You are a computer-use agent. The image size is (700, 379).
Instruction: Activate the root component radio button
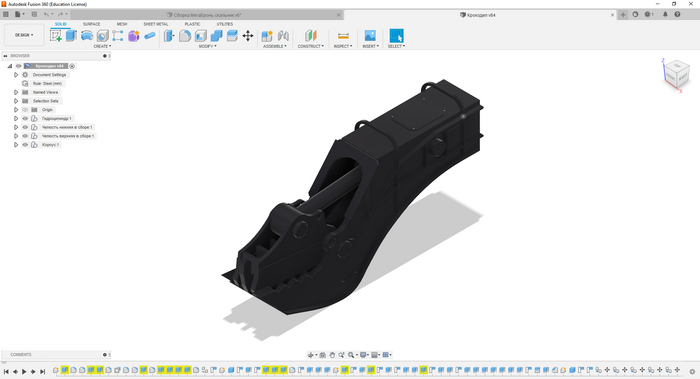coord(72,66)
